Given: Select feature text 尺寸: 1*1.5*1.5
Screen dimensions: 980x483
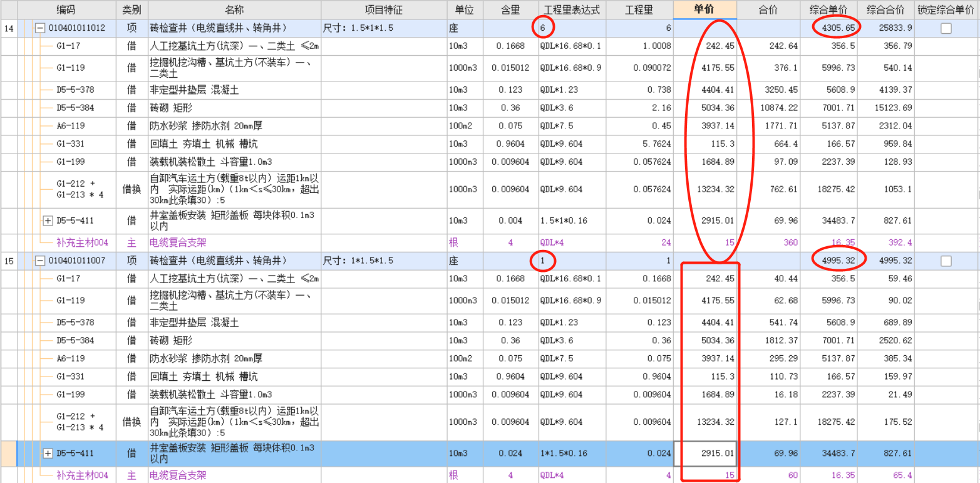Looking at the screenshot, I should (x=358, y=261).
